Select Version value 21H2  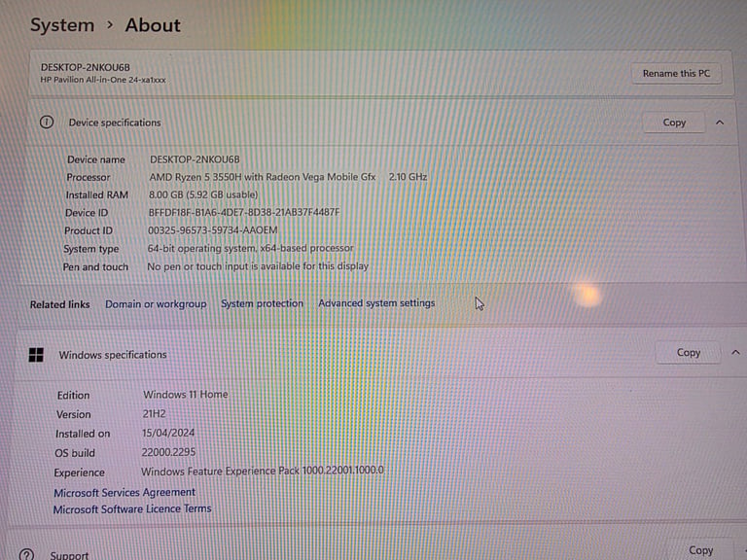pos(154,414)
